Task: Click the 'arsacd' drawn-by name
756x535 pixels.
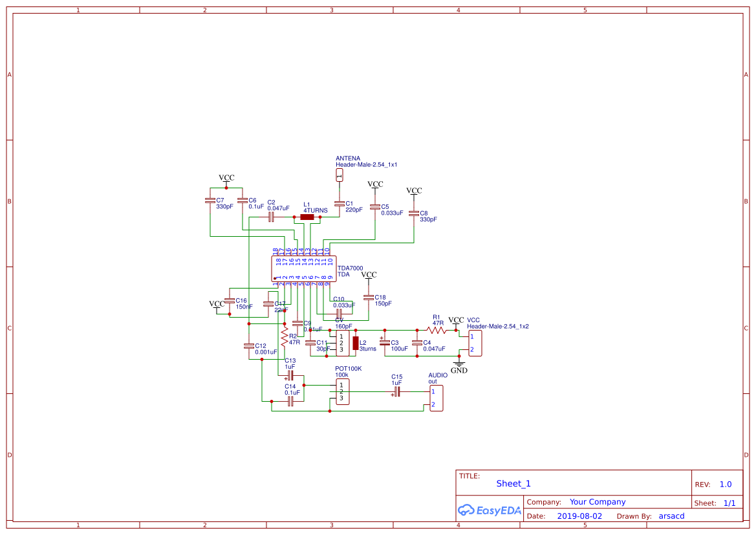Action: (x=672, y=516)
